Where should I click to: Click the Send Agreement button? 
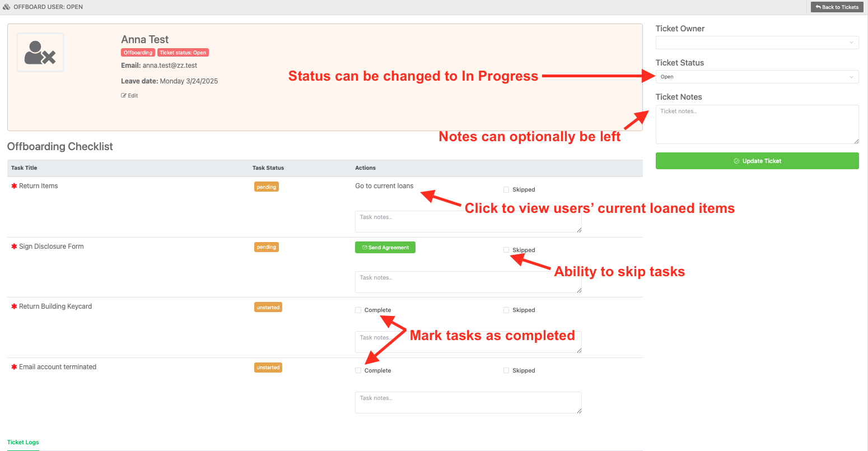(x=385, y=247)
